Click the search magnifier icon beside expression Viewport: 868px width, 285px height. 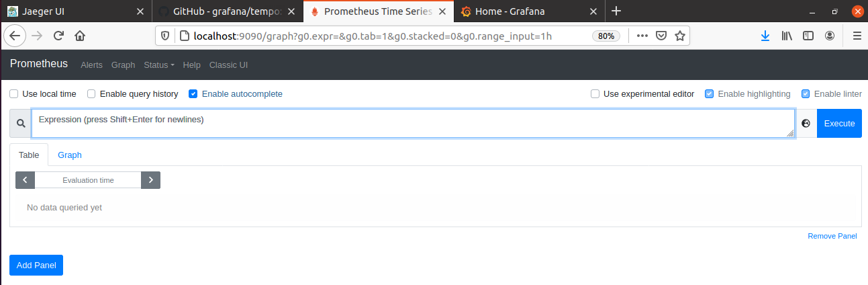pyautogui.click(x=21, y=124)
